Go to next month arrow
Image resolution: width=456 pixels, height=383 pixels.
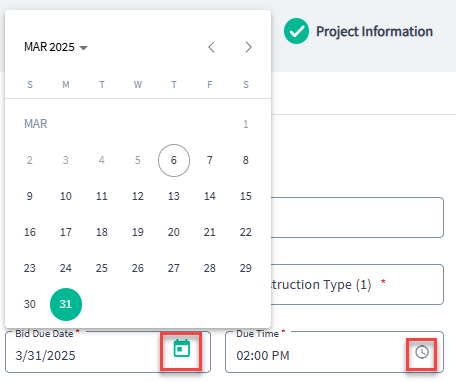(248, 47)
